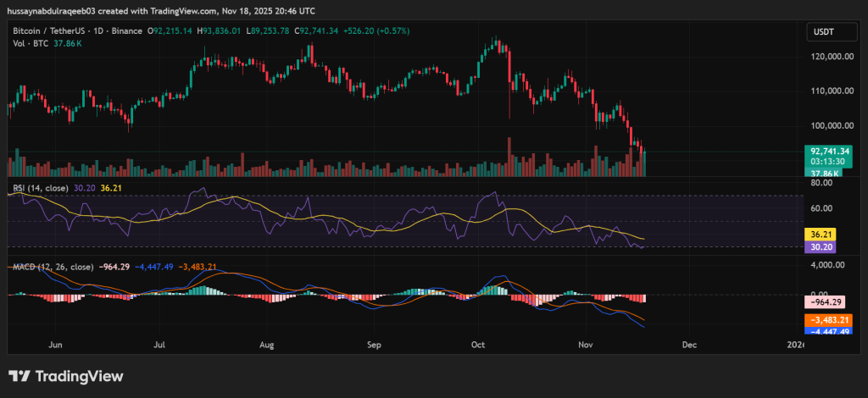The height and width of the screenshot is (398, 868).
Task: Select the RSI (14, close) indicator legend
Action: click(x=40, y=188)
